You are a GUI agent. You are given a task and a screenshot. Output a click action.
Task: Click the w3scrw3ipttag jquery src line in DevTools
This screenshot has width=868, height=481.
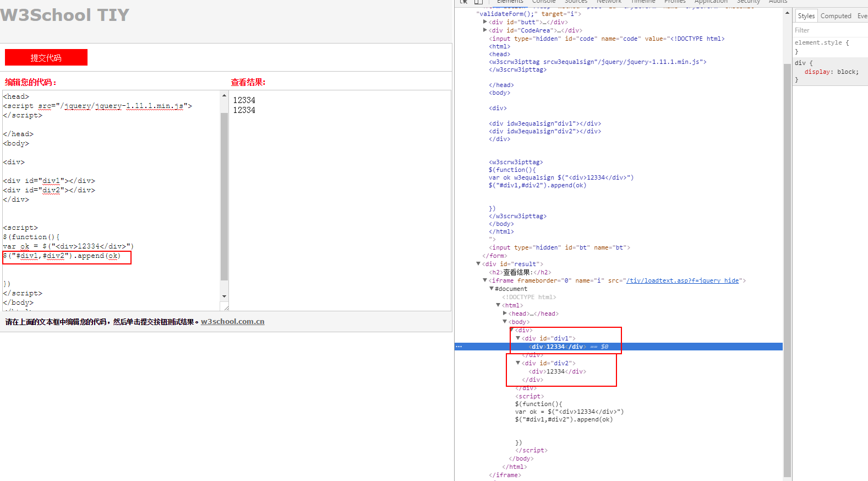598,62
